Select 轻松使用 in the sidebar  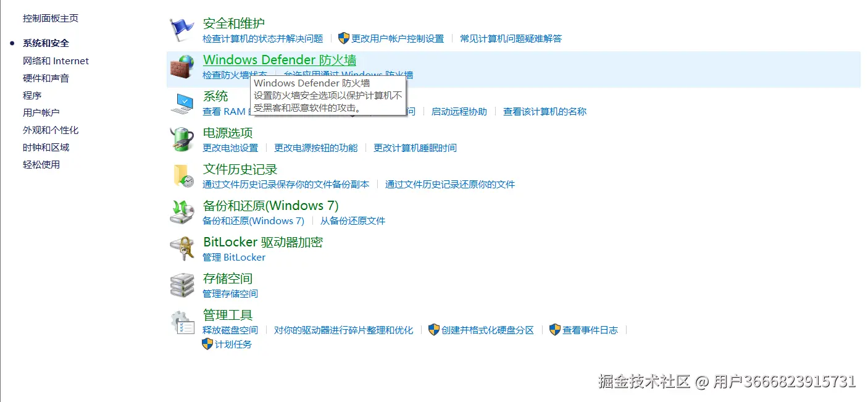click(41, 164)
